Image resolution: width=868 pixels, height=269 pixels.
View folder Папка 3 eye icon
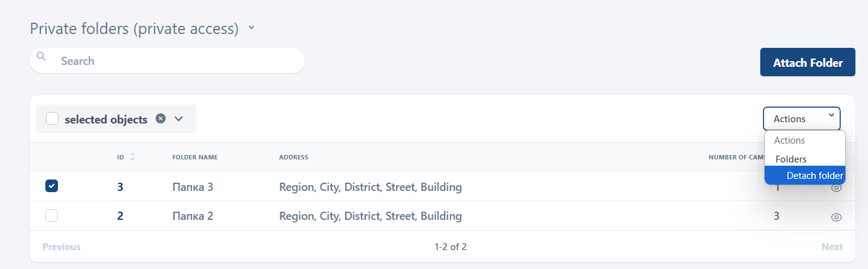pyautogui.click(x=837, y=188)
